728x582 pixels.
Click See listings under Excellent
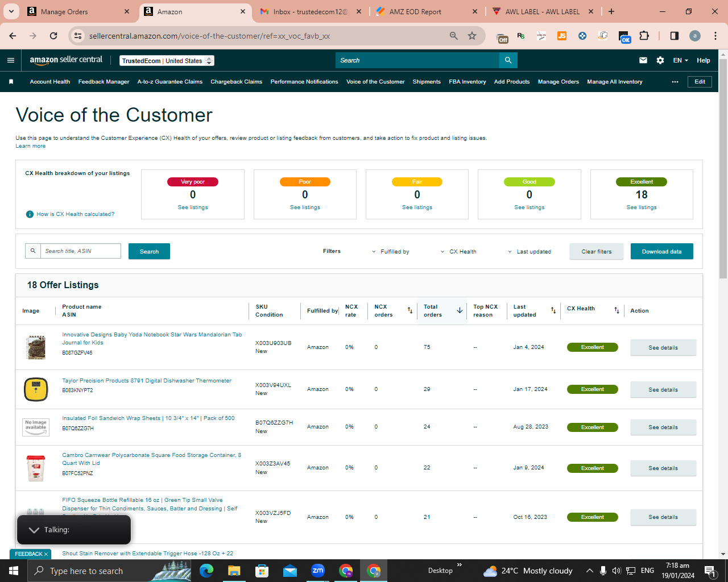(642, 207)
